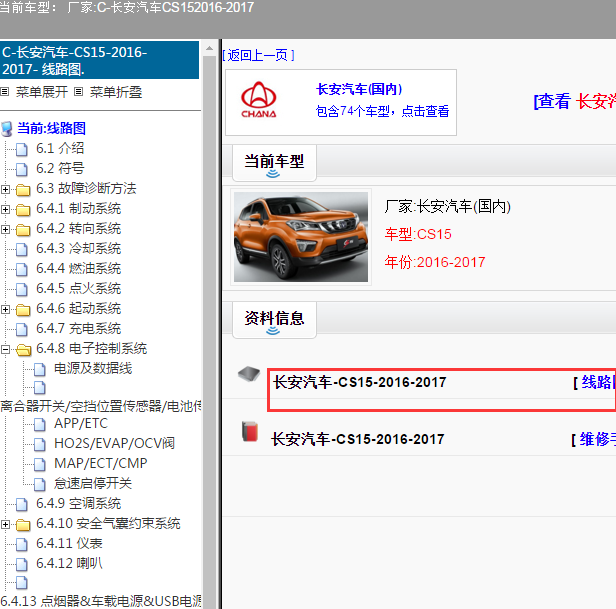Click second 长安汽车-CS15-2016-2017 entry title
This screenshot has height=609, width=616.
358,439
